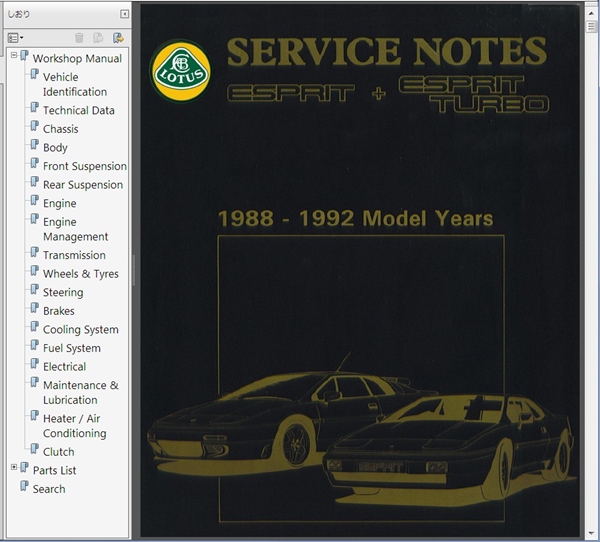Click the document scrollbar up arrow
Screen dimensions: 600x542
592,12
